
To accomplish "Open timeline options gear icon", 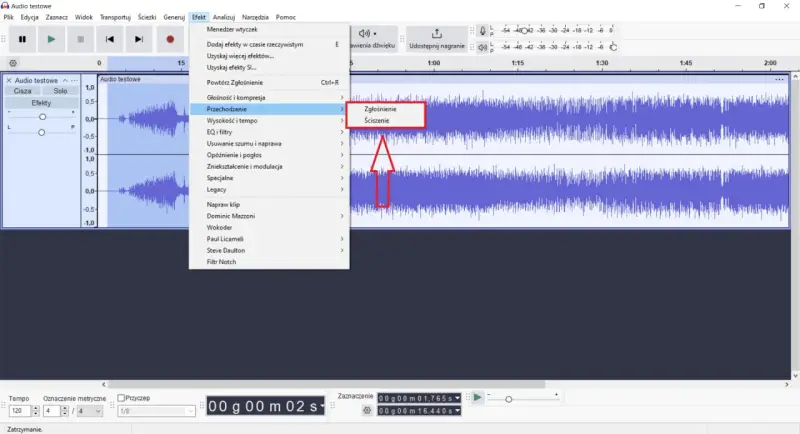I will [x=13, y=63].
